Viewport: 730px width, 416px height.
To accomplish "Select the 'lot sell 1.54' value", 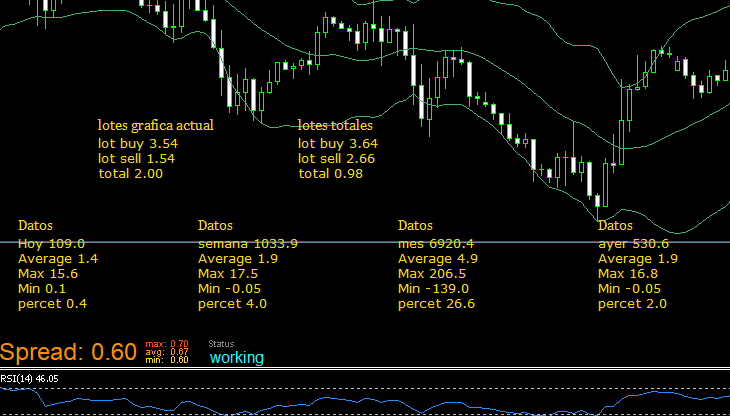I will pos(136,159).
